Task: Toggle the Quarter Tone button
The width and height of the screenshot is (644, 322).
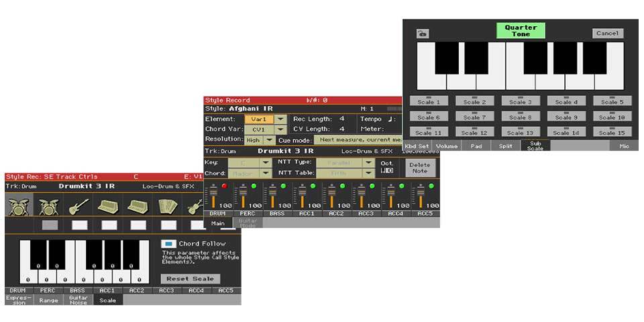Action: [521, 31]
